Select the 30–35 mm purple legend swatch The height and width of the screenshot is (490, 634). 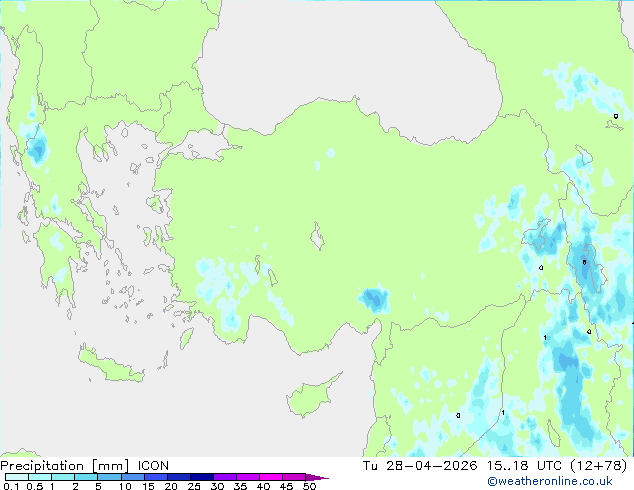pos(225,477)
